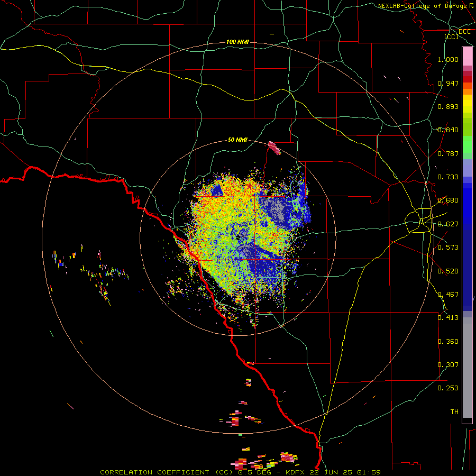Click the 0.627 legend value

tap(448, 224)
